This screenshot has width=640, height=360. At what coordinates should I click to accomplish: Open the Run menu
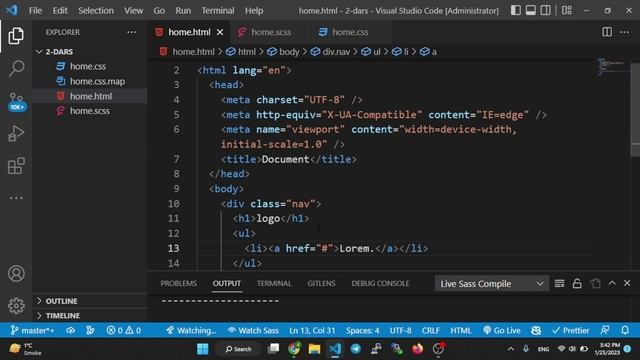pyautogui.click(x=183, y=11)
